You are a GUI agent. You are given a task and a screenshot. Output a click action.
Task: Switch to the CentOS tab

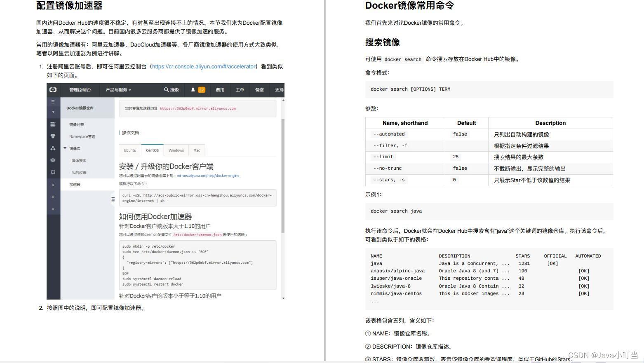click(152, 150)
